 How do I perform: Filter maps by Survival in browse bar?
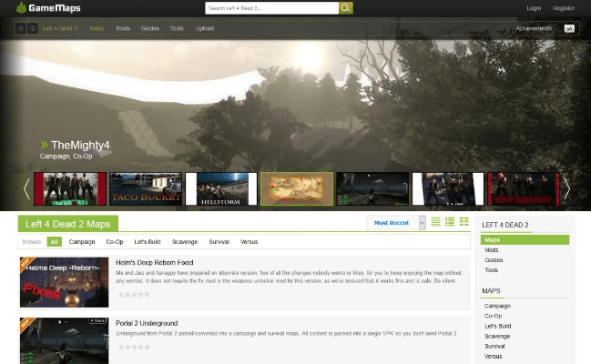[219, 242]
